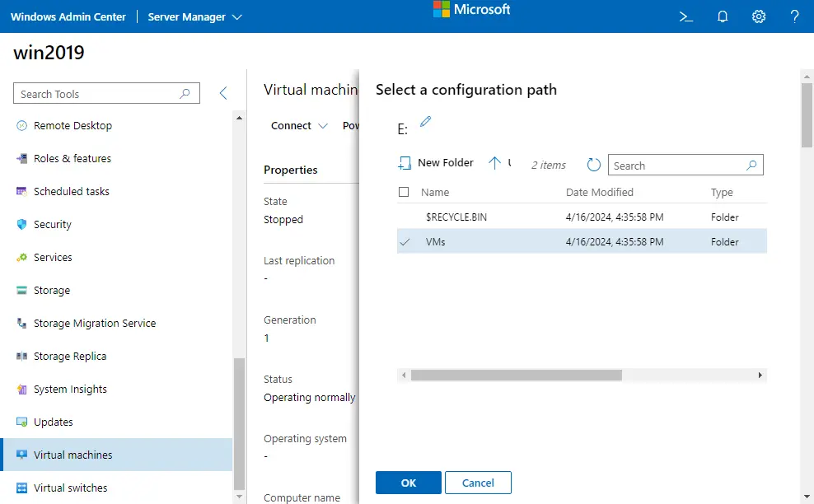
Task: Sort by Date Modified column header
Action: point(600,192)
